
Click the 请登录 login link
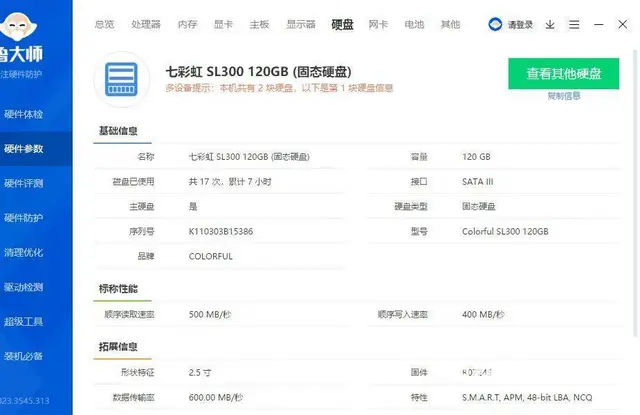520,25
